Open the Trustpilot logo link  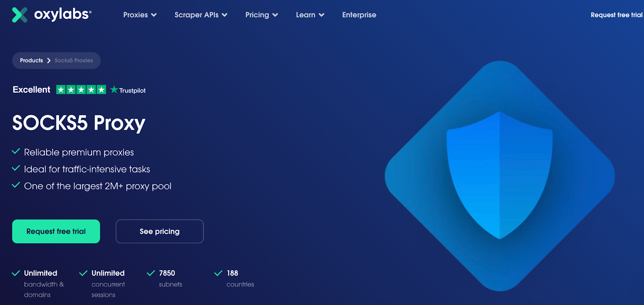[128, 90]
